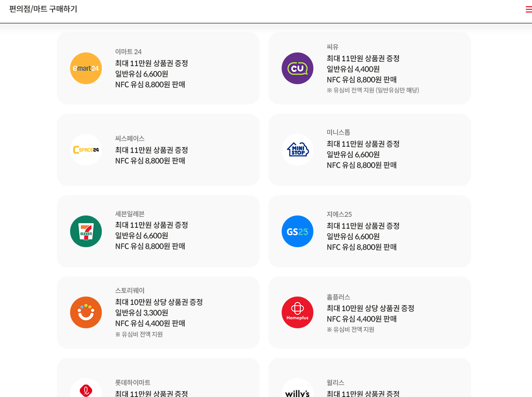Click the willy's logo icon
The image size is (532, 397).
(298, 388)
